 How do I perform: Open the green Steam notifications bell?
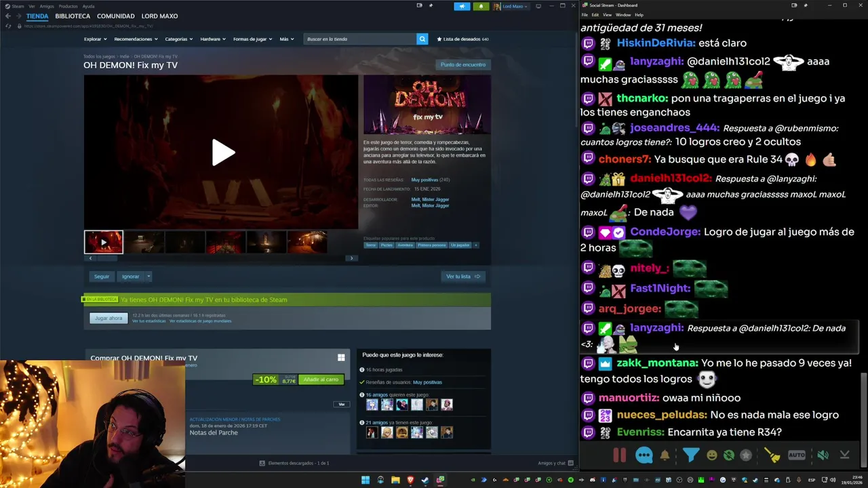pyautogui.click(x=481, y=6)
